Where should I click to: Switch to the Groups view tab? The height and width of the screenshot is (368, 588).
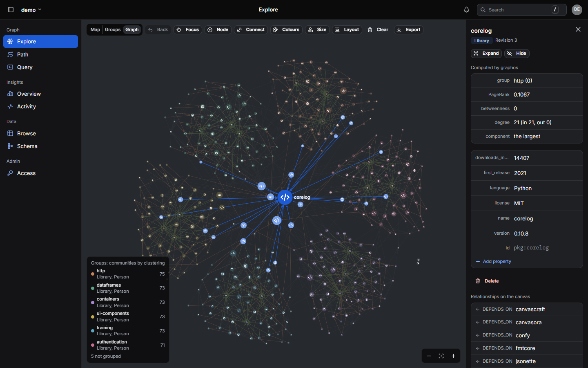(x=113, y=30)
